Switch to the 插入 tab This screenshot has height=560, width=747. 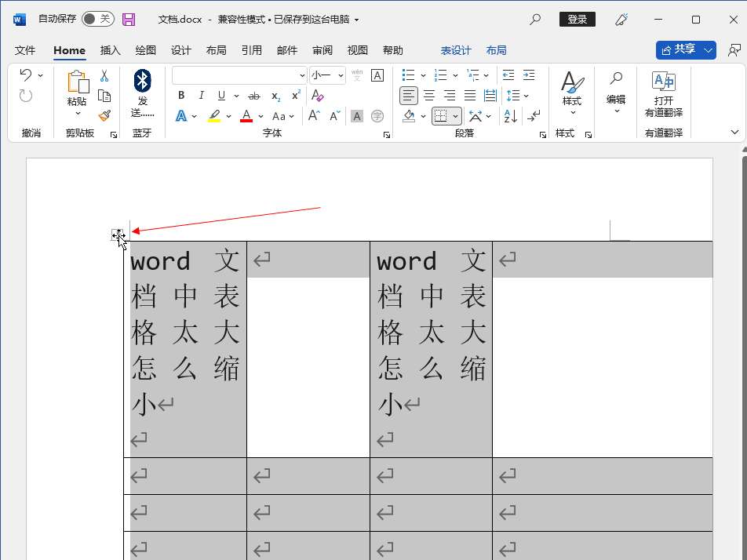point(110,50)
